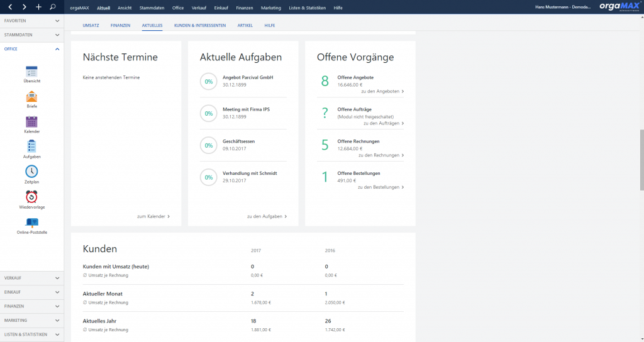Expand the Verkauf sidebar section
This screenshot has height=342, width=644.
click(x=31, y=278)
